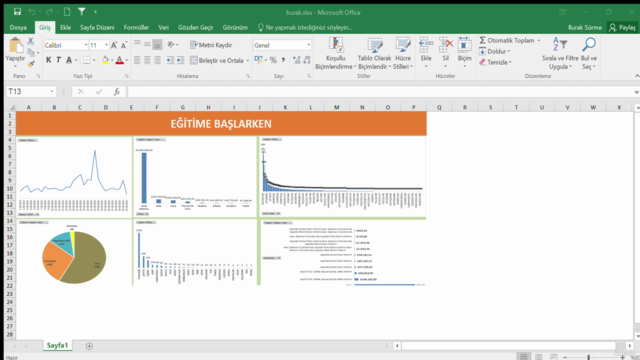
Task: Add a new sheet with the plus icon
Action: click(x=89, y=346)
